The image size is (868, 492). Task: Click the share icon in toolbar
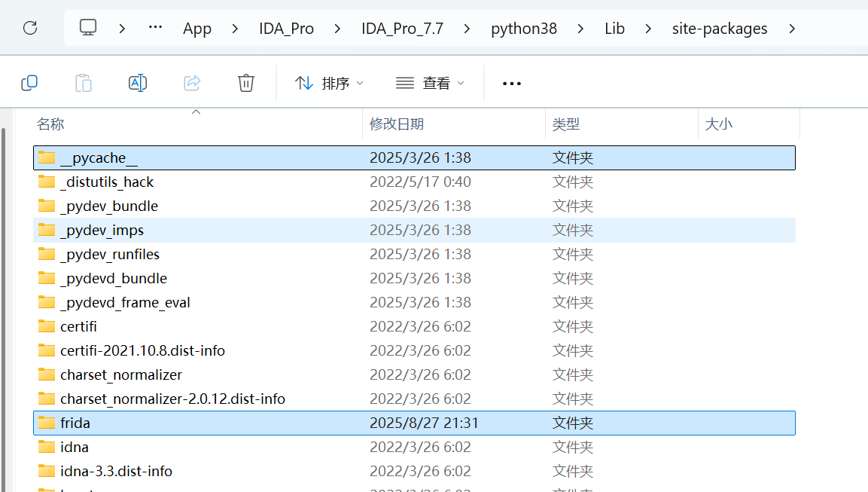coord(191,83)
